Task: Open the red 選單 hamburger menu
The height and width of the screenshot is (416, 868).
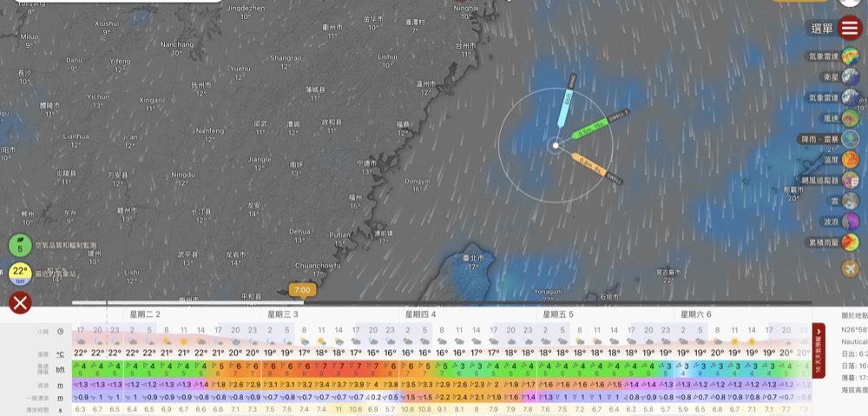Action: (x=850, y=28)
